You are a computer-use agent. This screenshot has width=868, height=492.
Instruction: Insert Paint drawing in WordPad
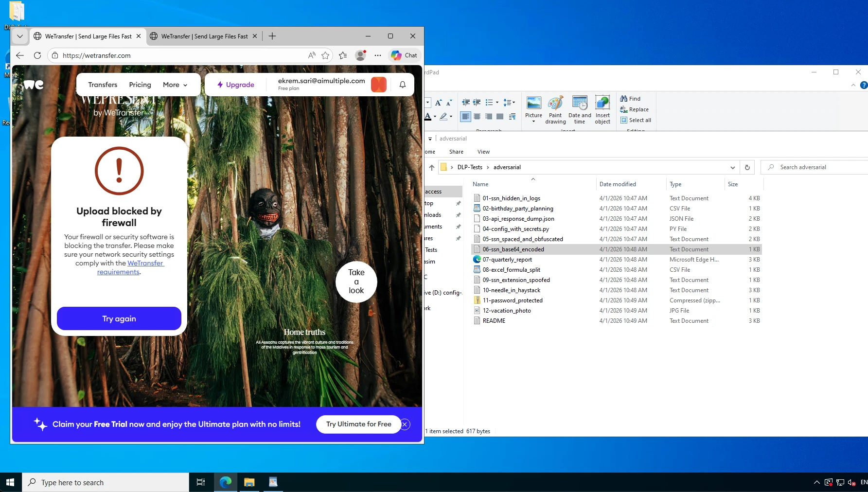(555, 109)
